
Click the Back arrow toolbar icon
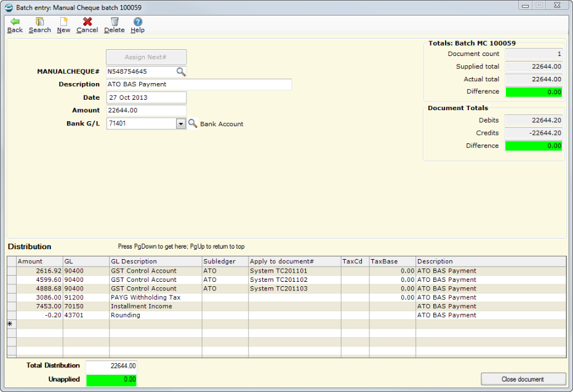(x=15, y=22)
